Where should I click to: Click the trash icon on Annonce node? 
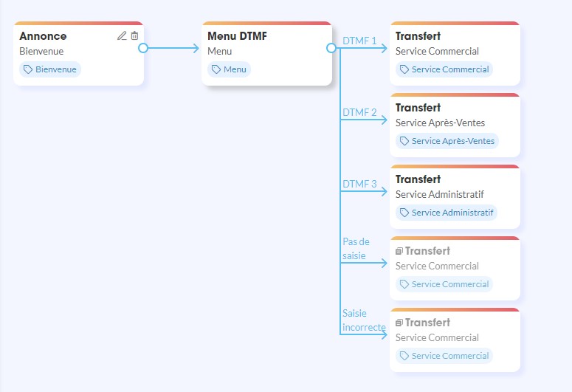pyautogui.click(x=134, y=35)
